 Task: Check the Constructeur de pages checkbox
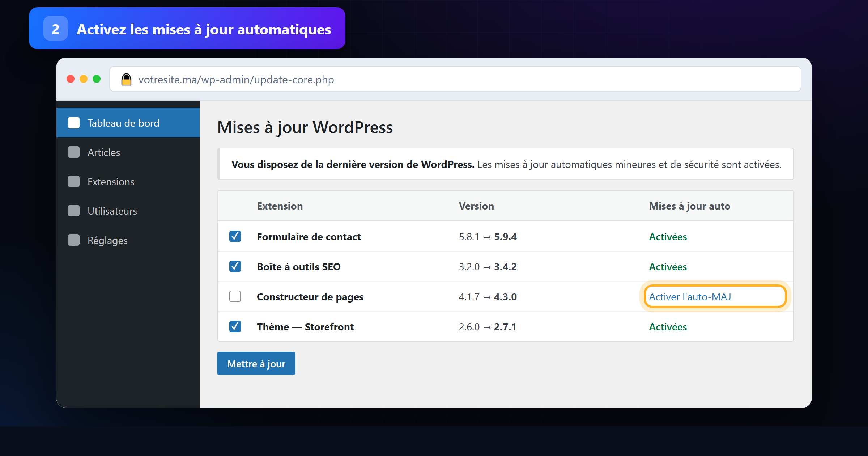(235, 296)
